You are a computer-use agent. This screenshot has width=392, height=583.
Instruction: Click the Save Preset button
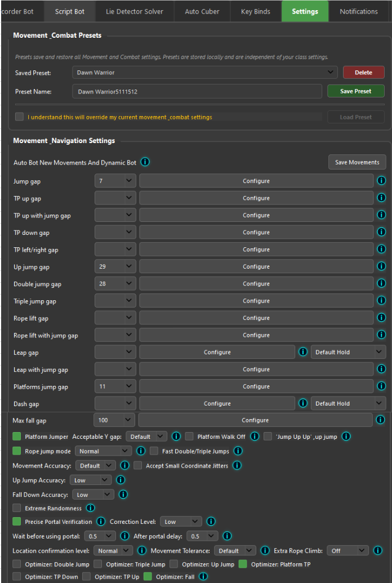pos(355,91)
